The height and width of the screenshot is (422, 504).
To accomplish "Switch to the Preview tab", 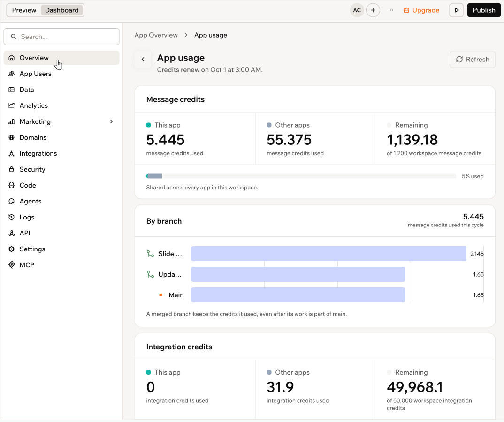I will click(x=24, y=10).
